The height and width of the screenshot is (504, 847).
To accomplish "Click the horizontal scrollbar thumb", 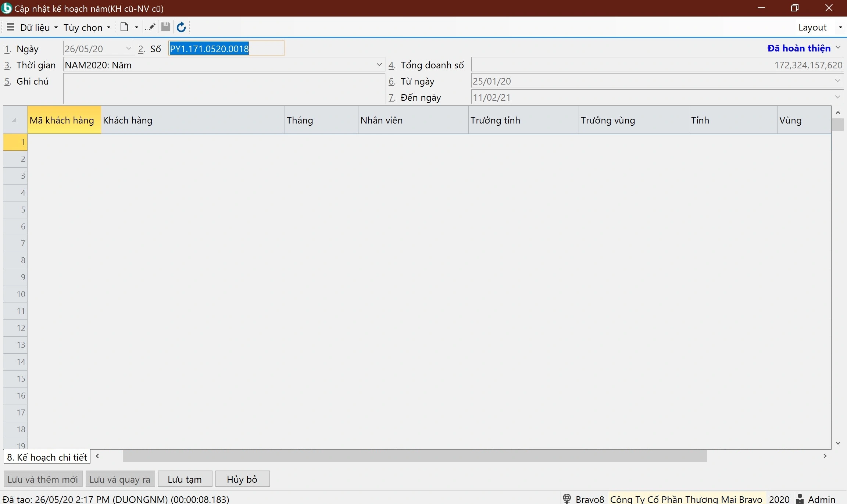I will [415, 456].
